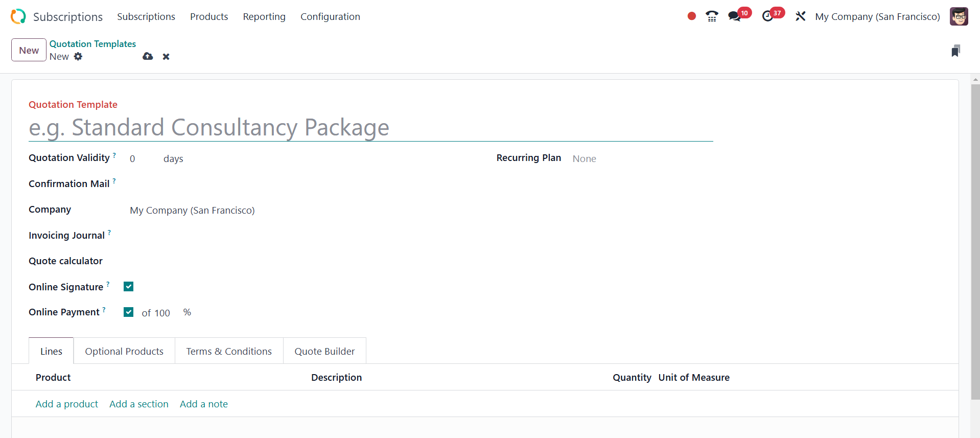This screenshot has height=438, width=980.
Task: Save the record with the cloud icon
Action: [x=148, y=56]
